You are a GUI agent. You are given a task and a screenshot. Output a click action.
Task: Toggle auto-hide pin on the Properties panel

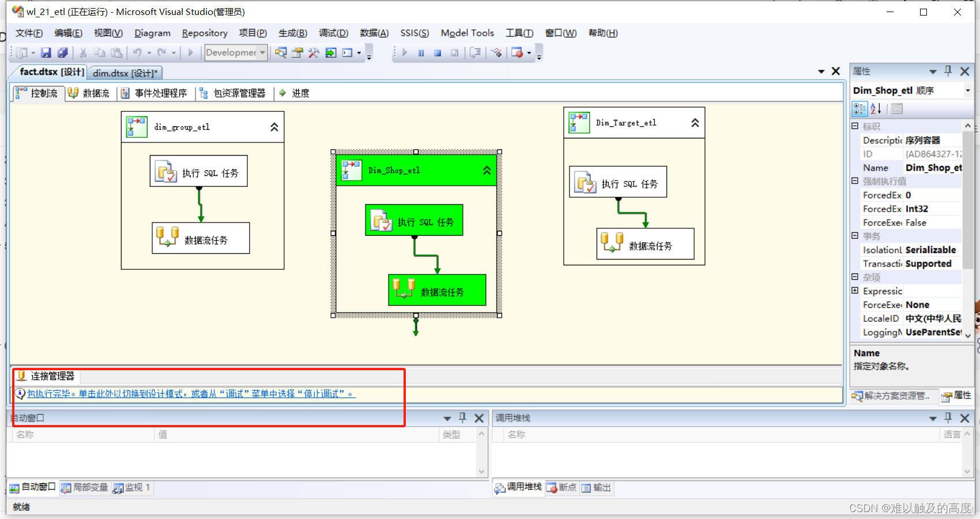(x=948, y=71)
